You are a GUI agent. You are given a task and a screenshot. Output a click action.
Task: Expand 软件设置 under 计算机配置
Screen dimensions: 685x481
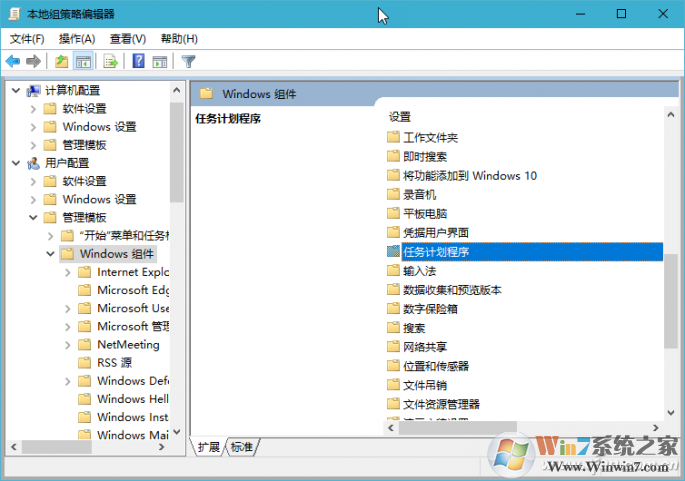tap(33, 109)
